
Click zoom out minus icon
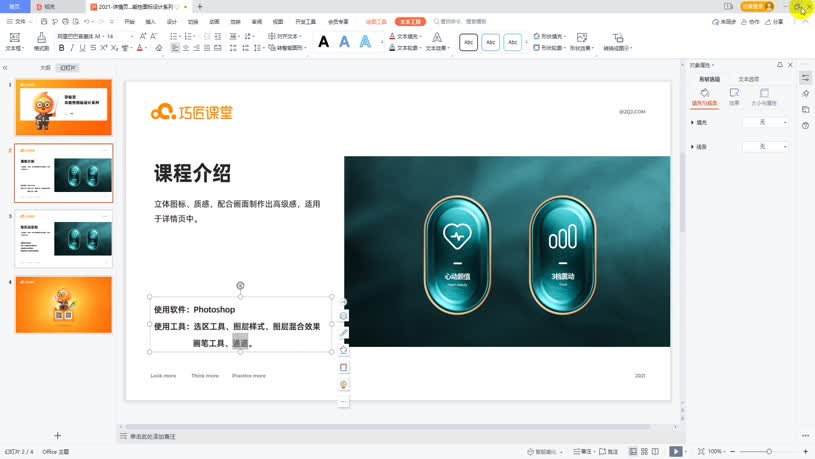click(732, 452)
